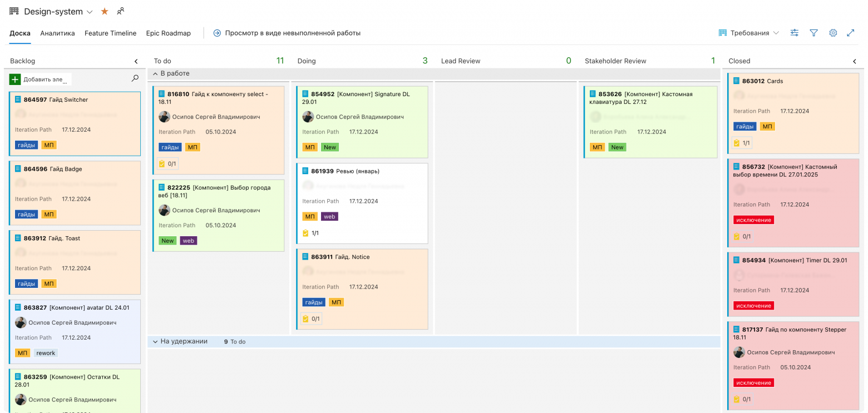This screenshot has height=413, width=868.
Task: Open the Design-system team dropdown chevron
Action: coord(90,12)
